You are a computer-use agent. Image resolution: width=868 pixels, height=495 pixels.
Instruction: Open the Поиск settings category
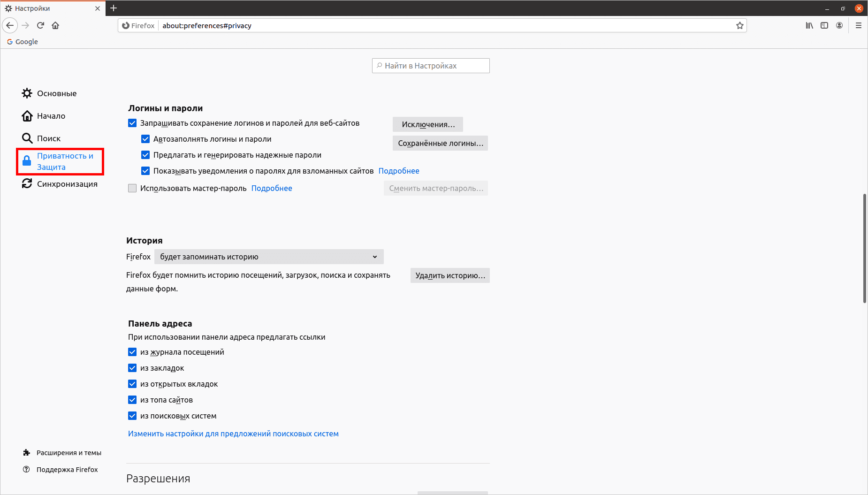pos(48,138)
